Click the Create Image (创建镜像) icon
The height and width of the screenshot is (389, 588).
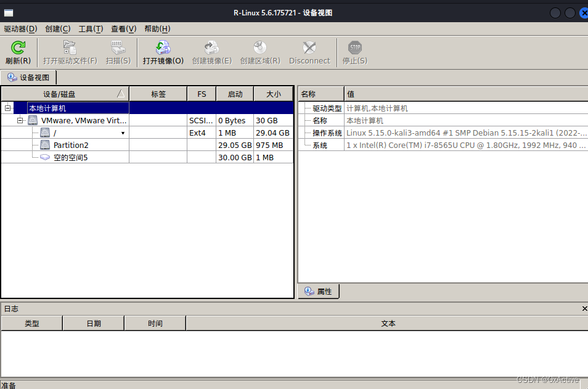pyautogui.click(x=211, y=47)
